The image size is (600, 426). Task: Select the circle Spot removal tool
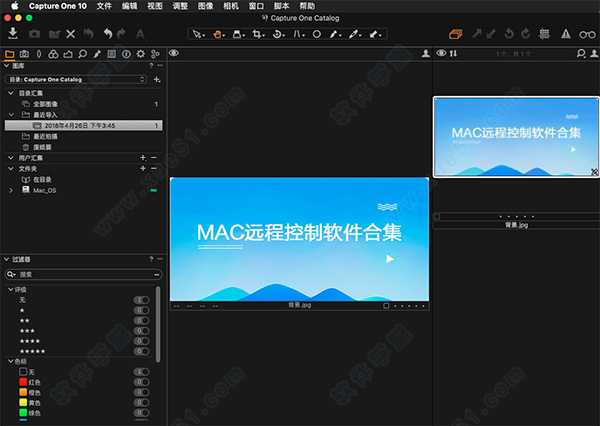[x=317, y=34]
